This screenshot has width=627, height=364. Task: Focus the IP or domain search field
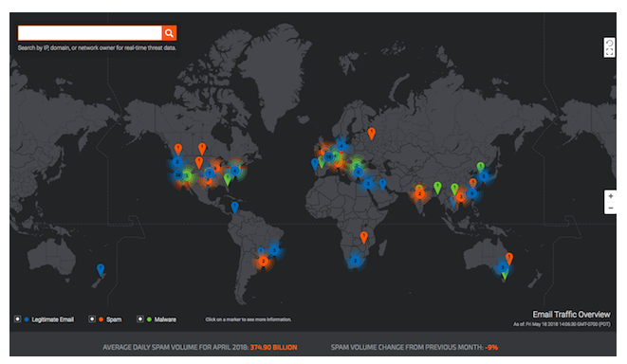pos(90,33)
